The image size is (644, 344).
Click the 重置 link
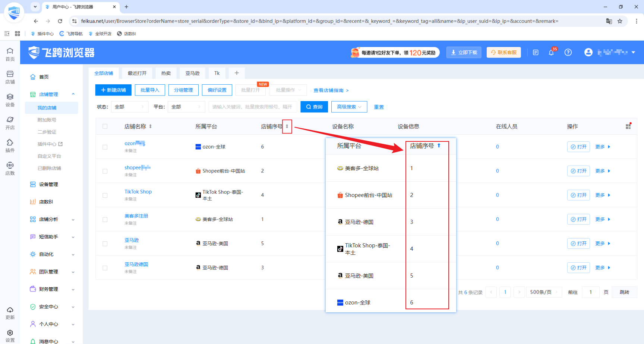point(379,107)
